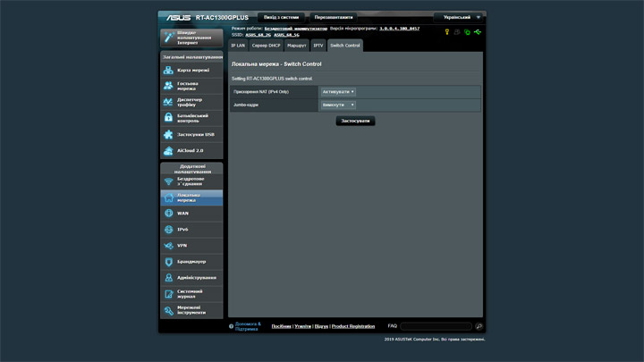Open the Quick Internet Setup wizard icon
This screenshot has width=644, height=362.
(169, 38)
